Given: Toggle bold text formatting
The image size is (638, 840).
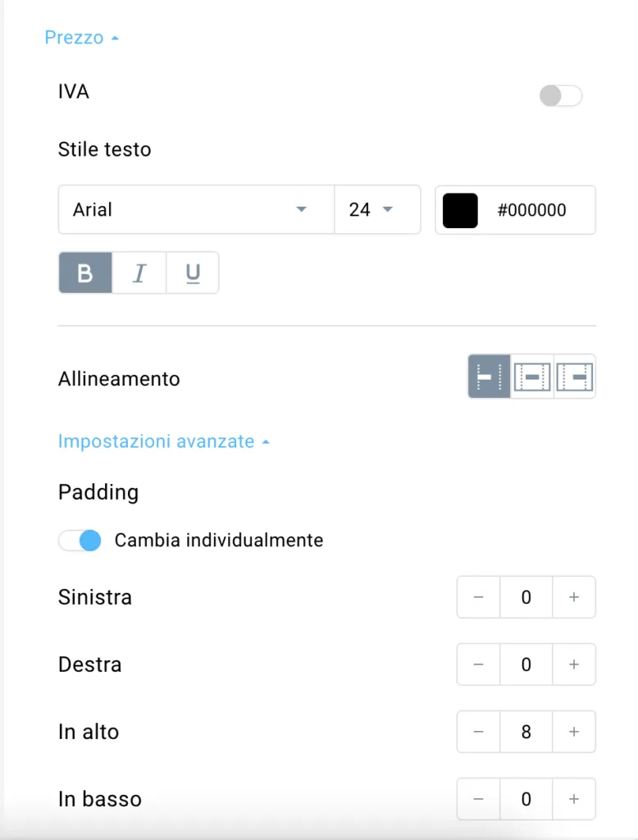Looking at the screenshot, I should [85, 272].
